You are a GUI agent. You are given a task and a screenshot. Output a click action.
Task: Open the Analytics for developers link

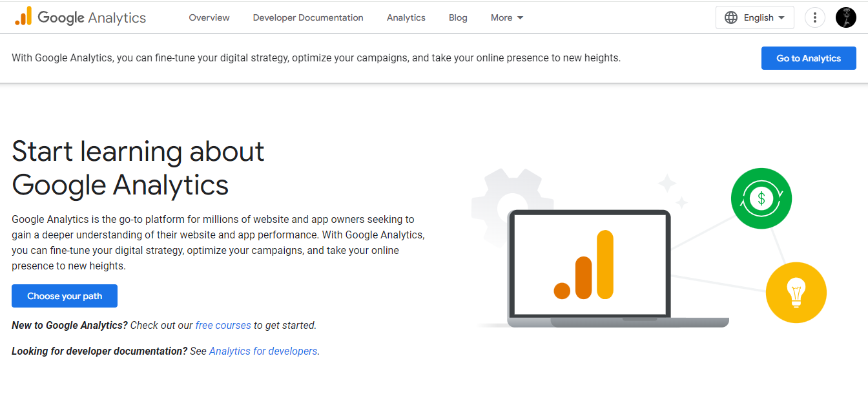coord(263,351)
